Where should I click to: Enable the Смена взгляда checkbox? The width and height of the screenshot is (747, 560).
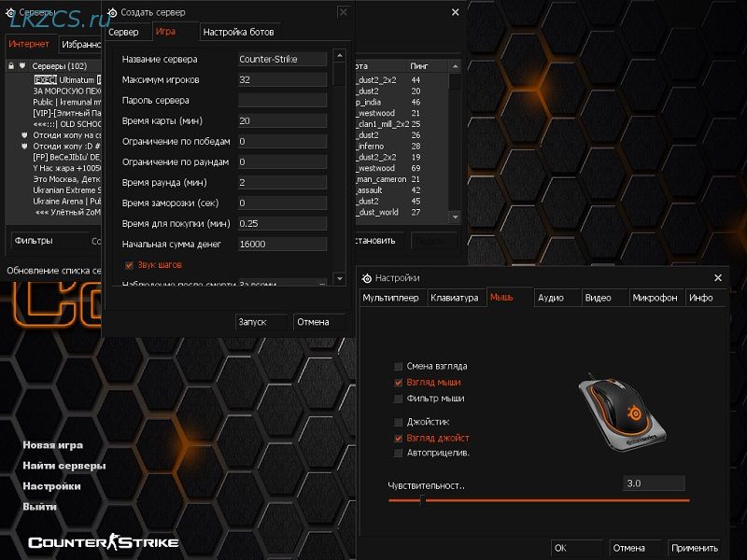click(x=399, y=366)
